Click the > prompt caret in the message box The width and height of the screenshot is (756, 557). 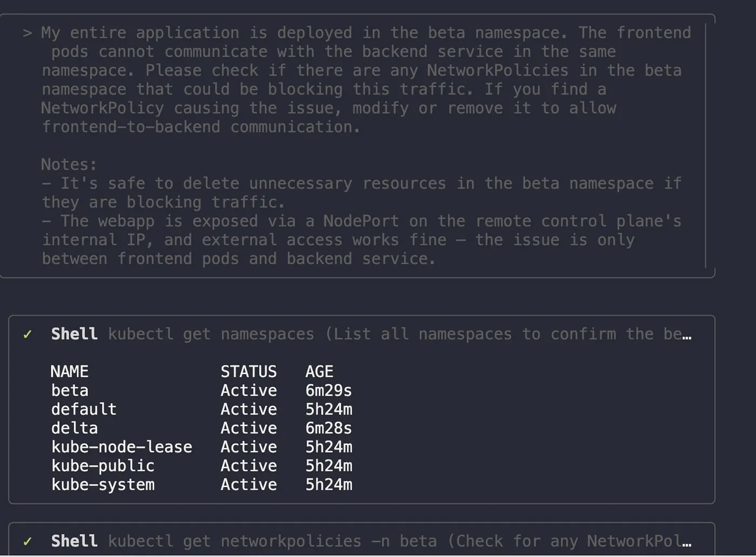(x=27, y=33)
